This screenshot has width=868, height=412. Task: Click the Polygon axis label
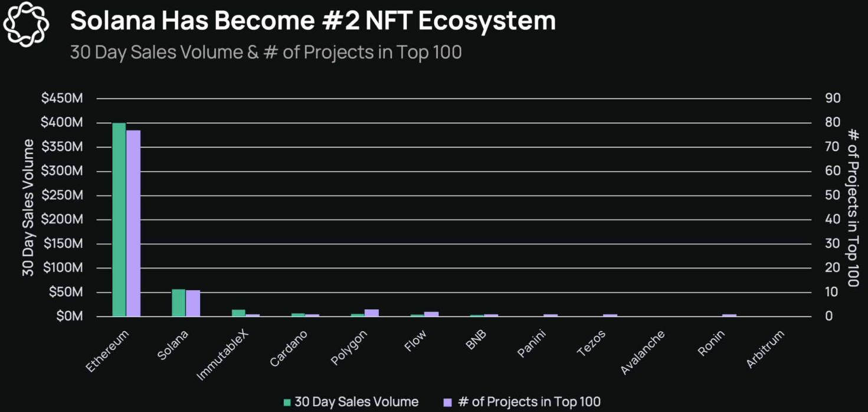tap(349, 348)
